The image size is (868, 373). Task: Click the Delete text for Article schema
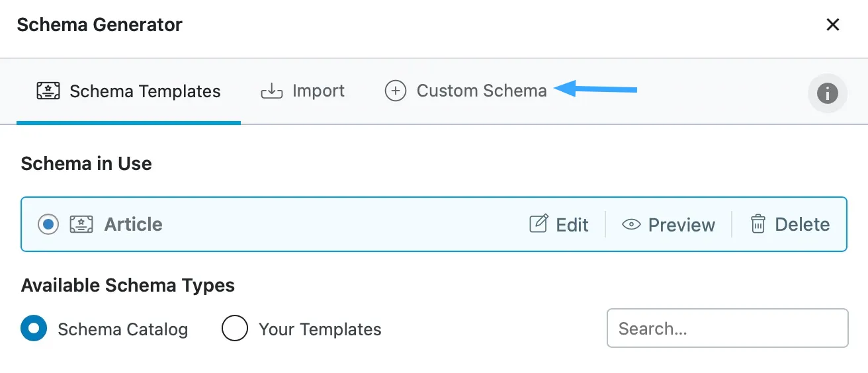(802, 225)
